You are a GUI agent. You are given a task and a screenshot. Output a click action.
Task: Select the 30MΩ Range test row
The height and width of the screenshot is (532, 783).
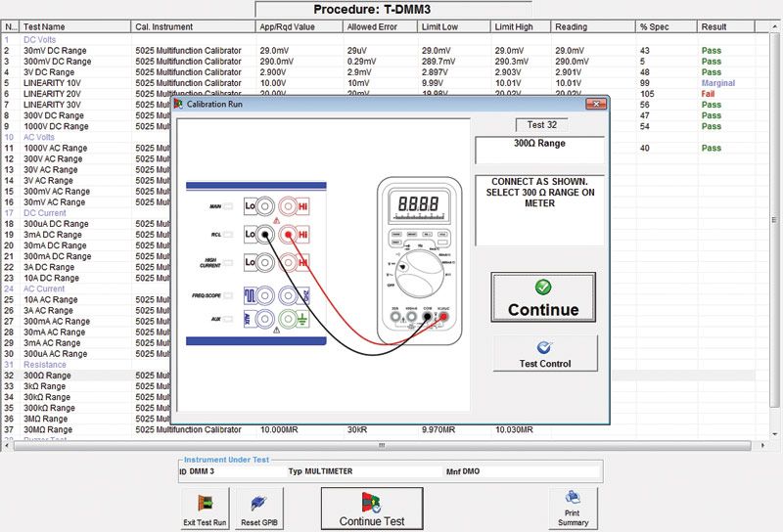pyautogui.click(x=61, y=429)
